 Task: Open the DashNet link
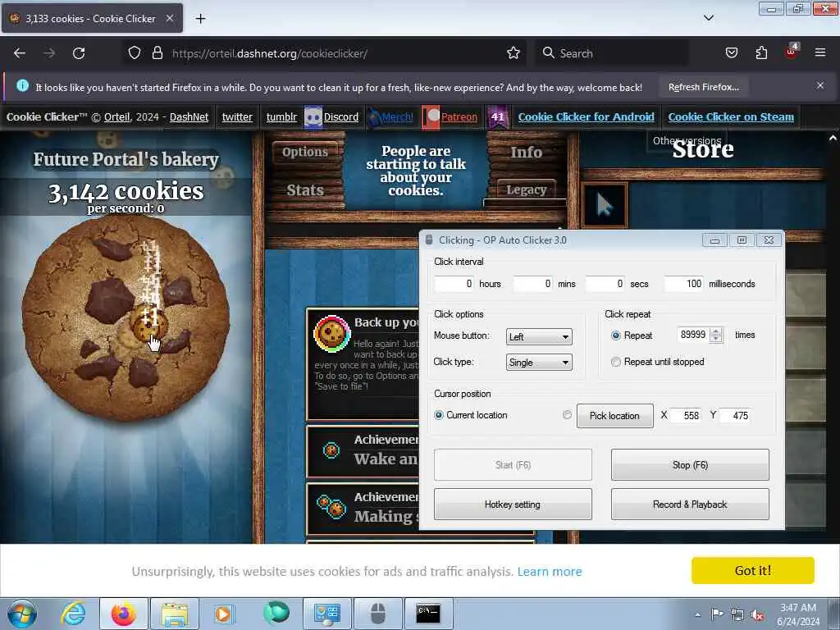189,116
